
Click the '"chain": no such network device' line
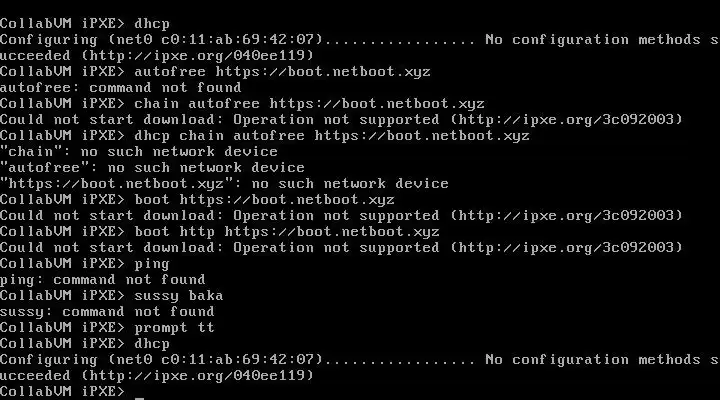(x=138, y=151)
